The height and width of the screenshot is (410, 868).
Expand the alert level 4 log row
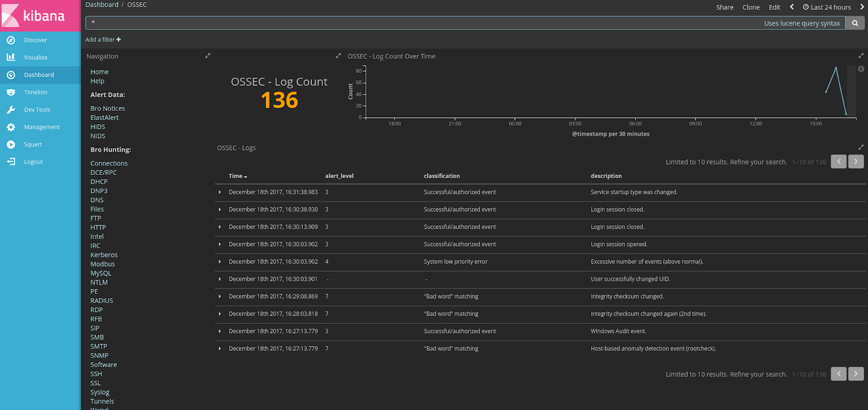pyautogui.click(x=220, y=262)
